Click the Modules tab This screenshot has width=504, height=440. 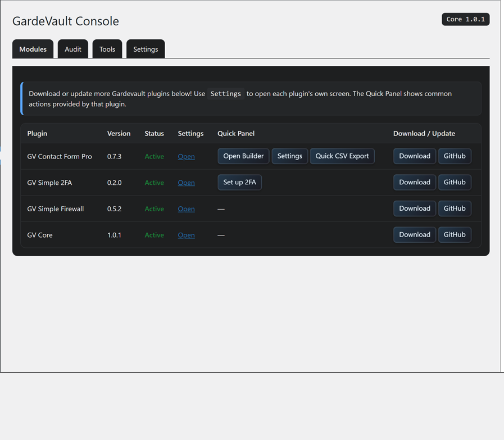pos(33,49)
